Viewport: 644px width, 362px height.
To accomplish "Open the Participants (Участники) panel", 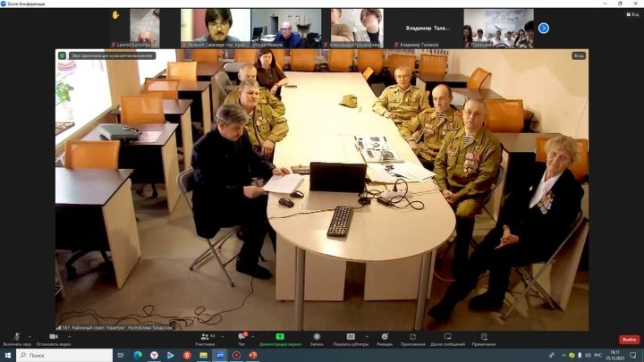I will 205,340.
